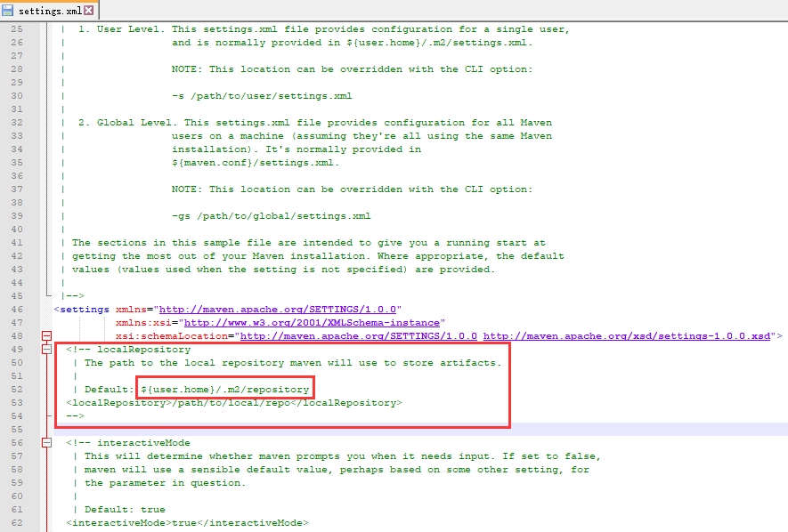788x532 pixels.
Task: Click line number 30 in the margin
Action: 16,95
